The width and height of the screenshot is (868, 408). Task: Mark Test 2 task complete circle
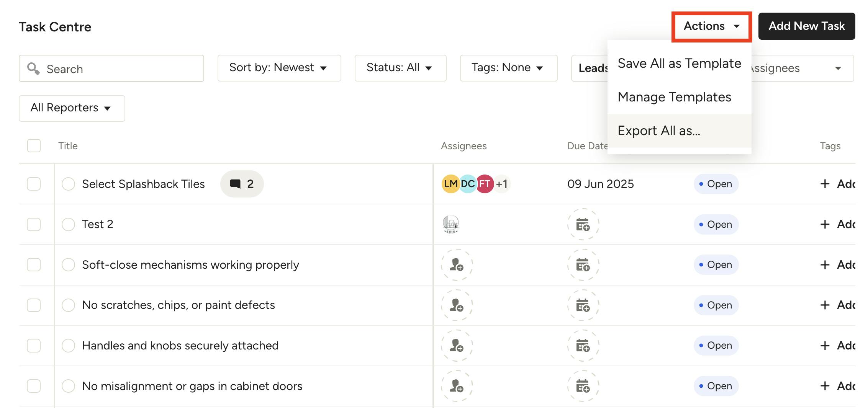click(68, 224)
